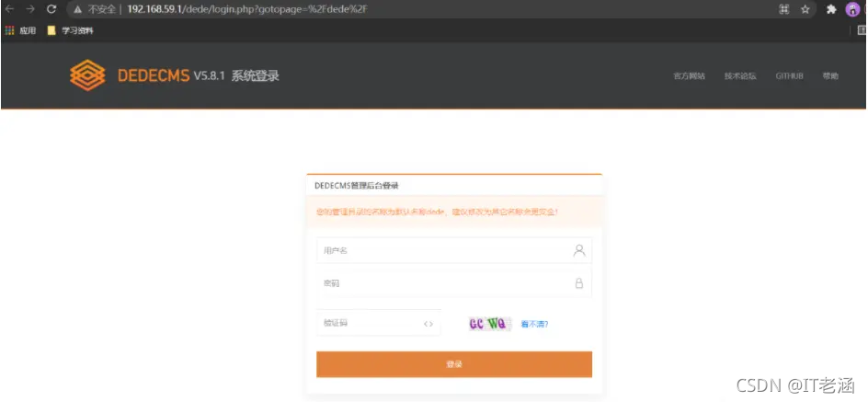Screen dimensions: 868x402
Task: Click the orange DEDECMS logo icon
Action: (87, 75)
